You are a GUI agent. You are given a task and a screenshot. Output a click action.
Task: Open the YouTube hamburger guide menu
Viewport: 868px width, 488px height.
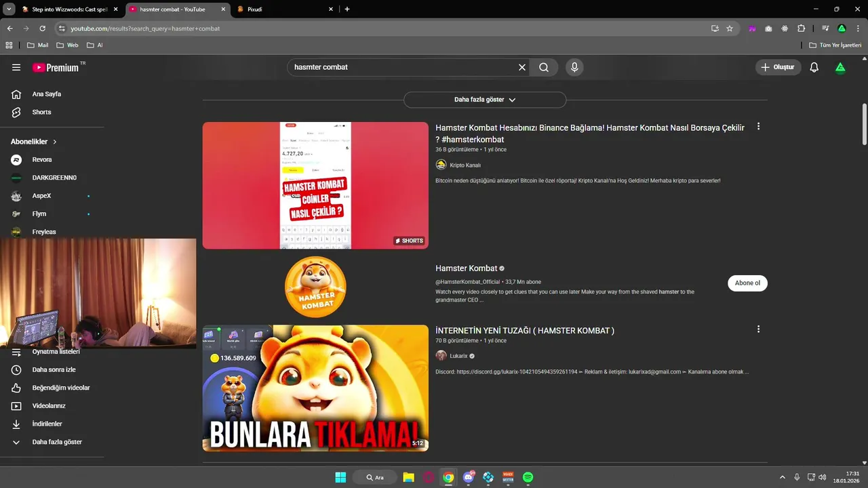pos(16,67)
